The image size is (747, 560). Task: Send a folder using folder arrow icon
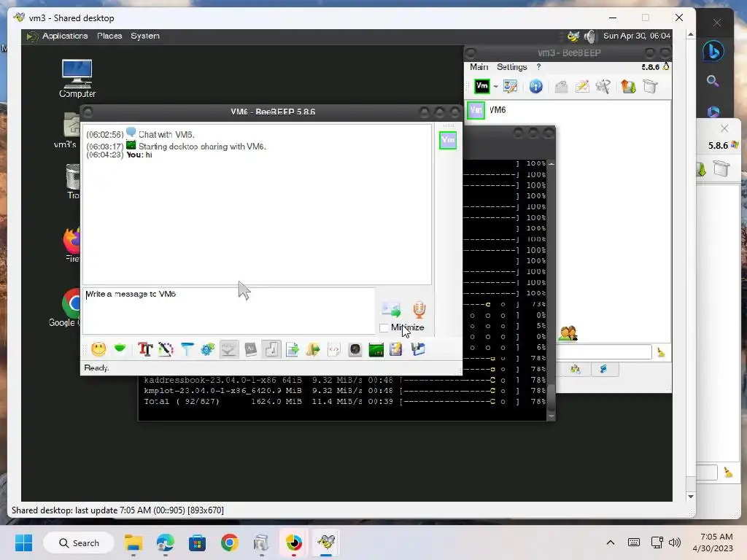point(313,349)
